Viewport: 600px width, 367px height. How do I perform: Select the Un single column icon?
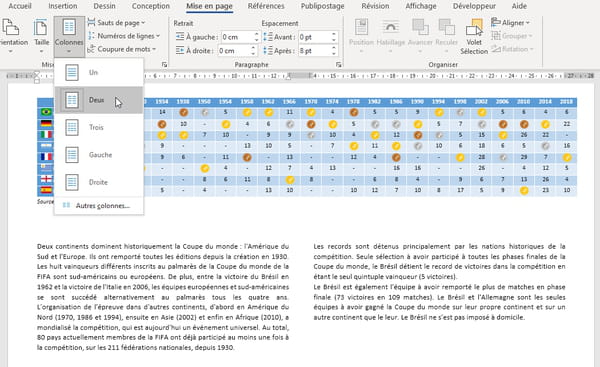pos(72,72)
